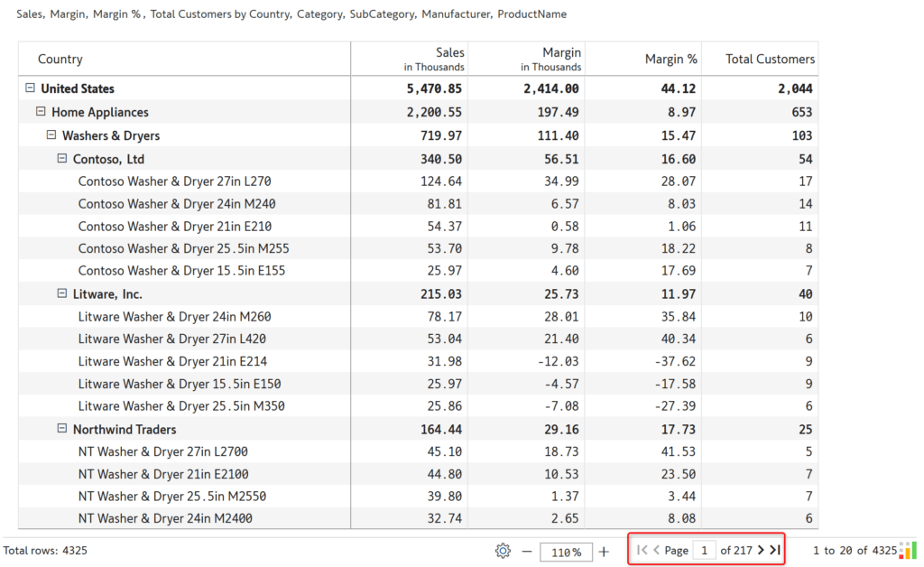
Task: Jump to the last page
Action: (773, 549)
